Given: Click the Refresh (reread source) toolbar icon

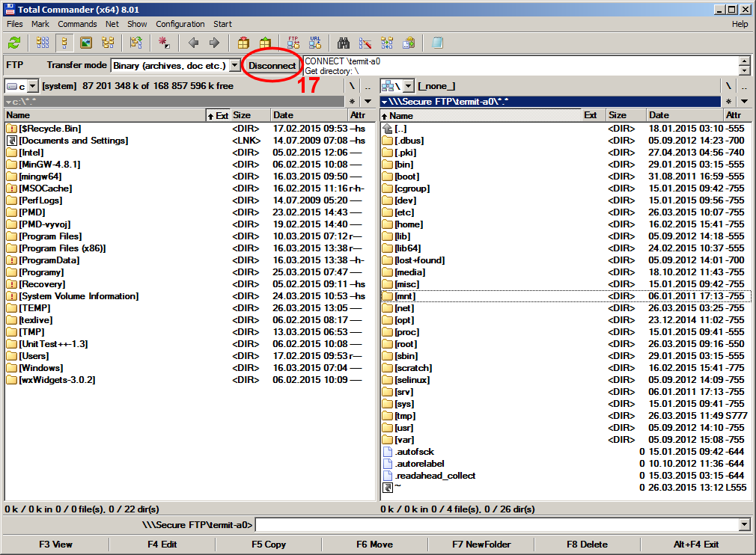Looking at the screenshot, I should point(14,43).
